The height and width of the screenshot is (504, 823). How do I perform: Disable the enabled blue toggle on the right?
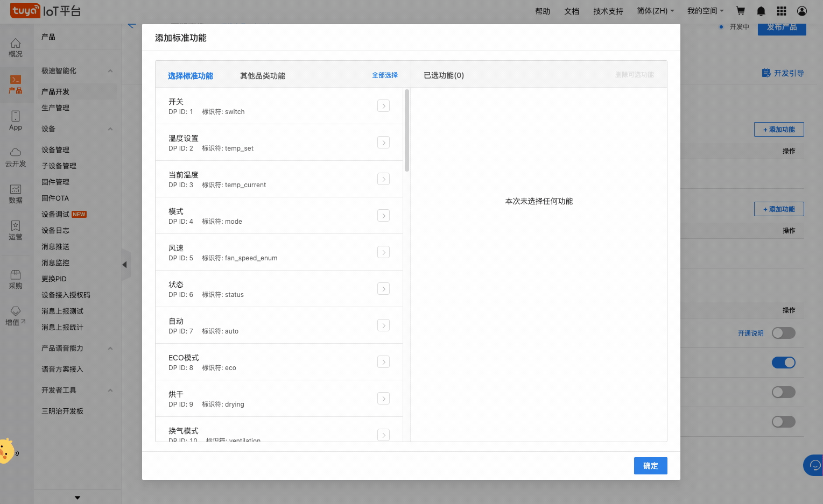(x=783, y=363)
